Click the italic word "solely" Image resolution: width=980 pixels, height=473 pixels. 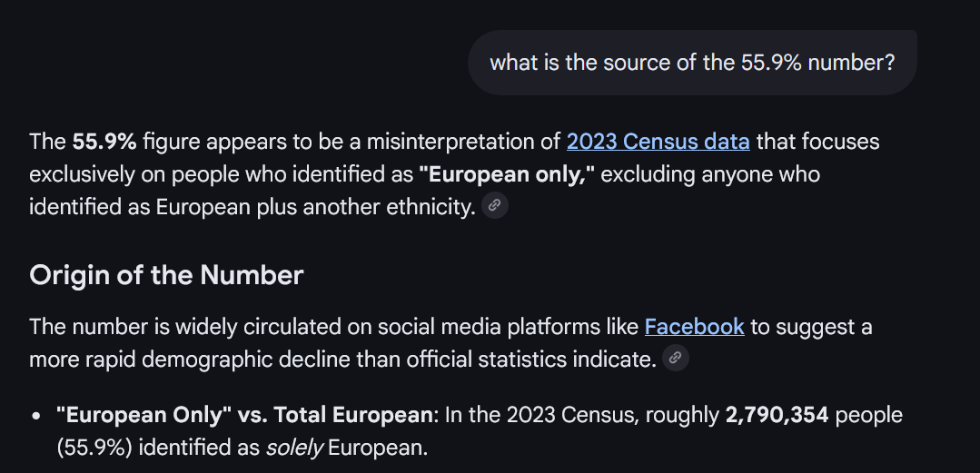(294, 448)
